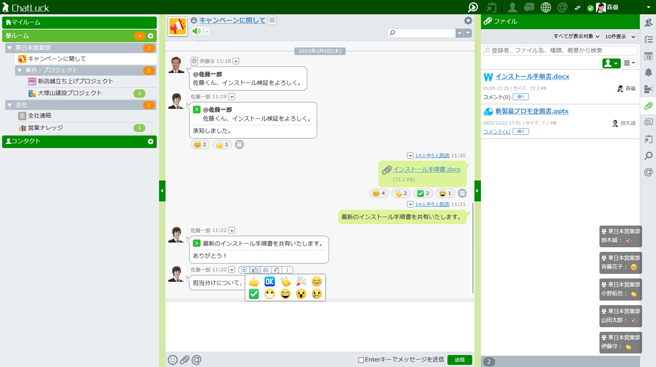The height and width of the screenshot is (367, 656).
Task: Toggle smile reaction count 4 on file message
Action: point(379,193)
